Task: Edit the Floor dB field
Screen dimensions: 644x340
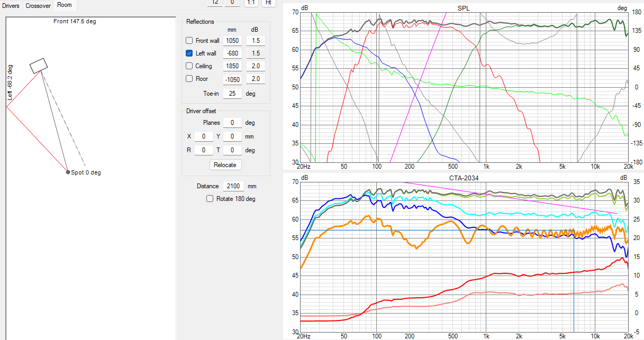Action: (256, 79)
